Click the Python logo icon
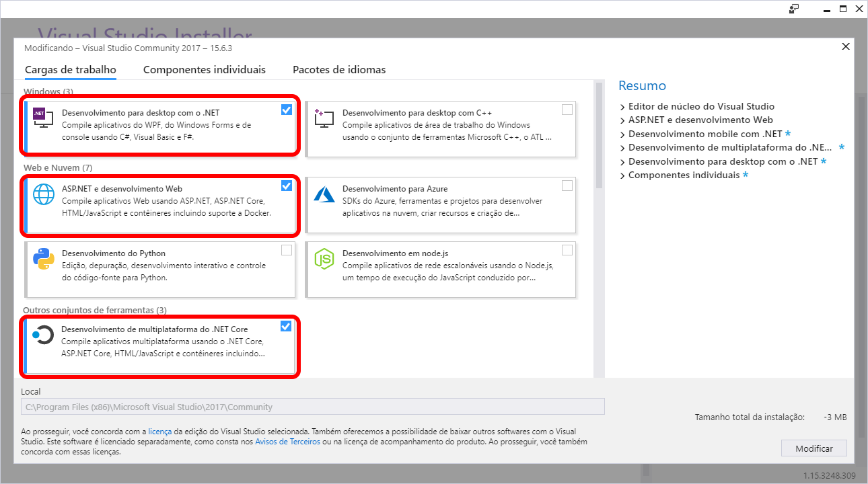The image size is (868, 484). (43, 259)
